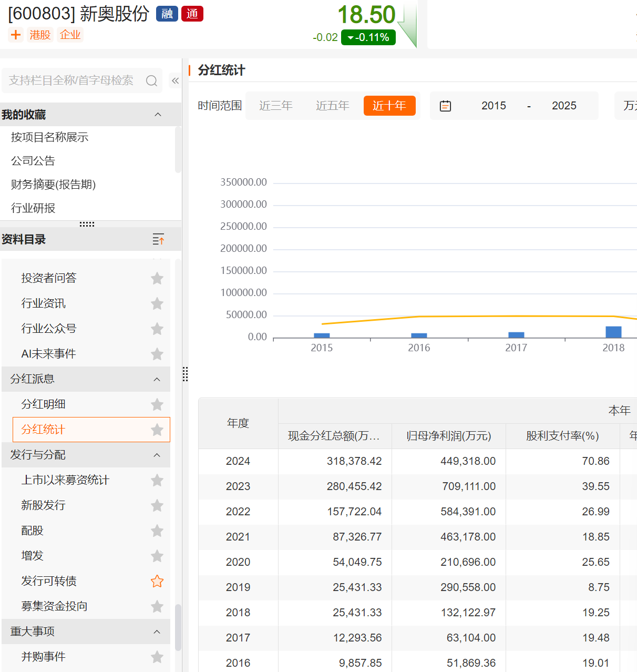Click the favorites panel resize handle dots
Viewport: 637px width, 672px height.
pos(87,224)
